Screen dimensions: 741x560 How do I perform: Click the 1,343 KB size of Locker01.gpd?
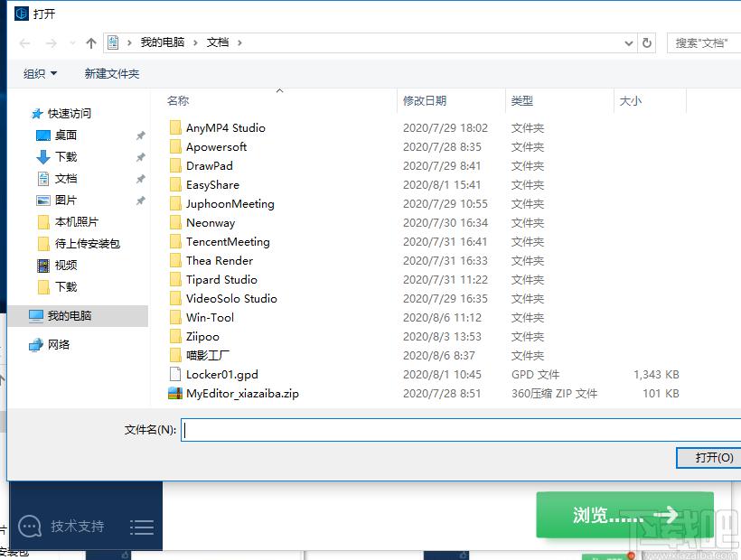656,375
